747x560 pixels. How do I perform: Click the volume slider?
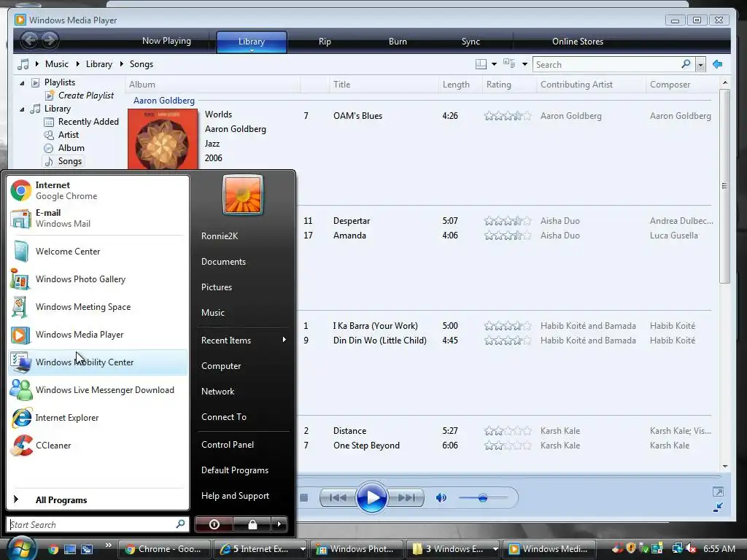483,498
